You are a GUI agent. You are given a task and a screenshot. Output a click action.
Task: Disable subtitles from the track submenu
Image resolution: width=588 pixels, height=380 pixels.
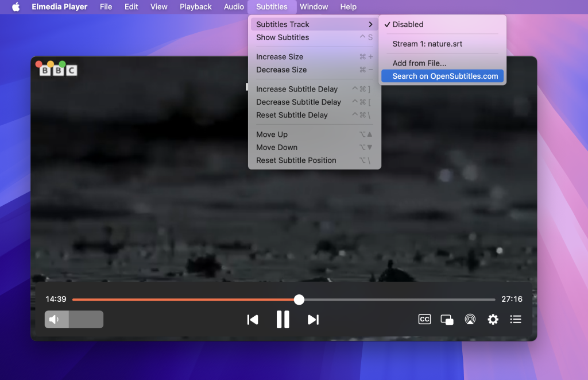click(408, 24)
